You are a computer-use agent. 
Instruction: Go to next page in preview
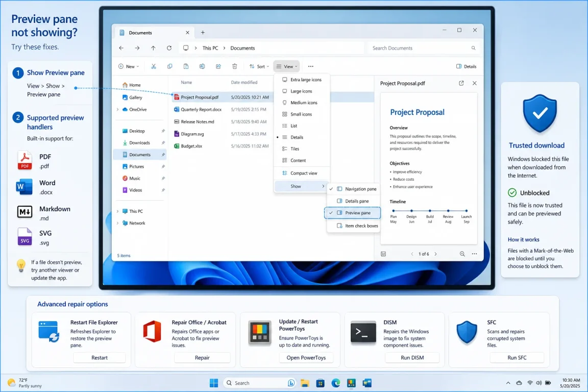(435, 254)
